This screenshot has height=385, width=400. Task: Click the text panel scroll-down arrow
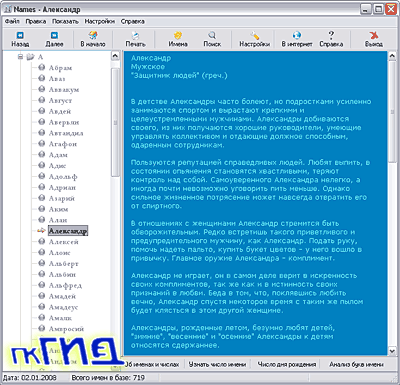coord(392,351)
